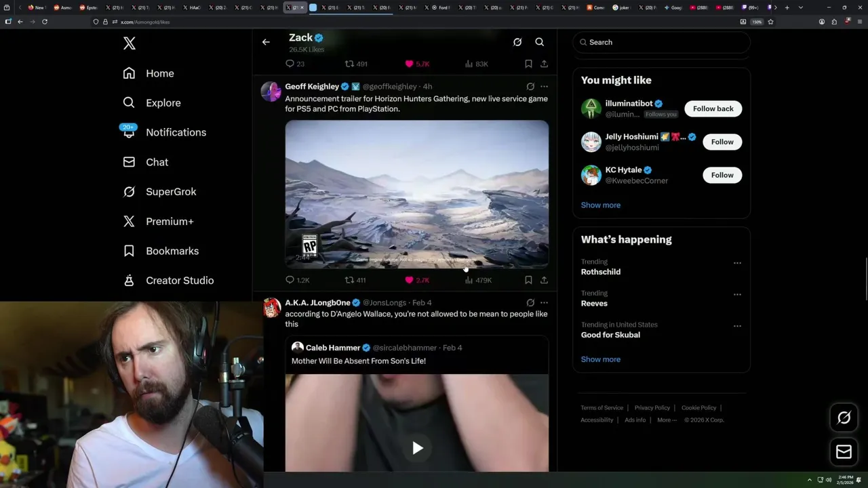868x488 pixels.
Task: Open Chat from the sidebar
Action: click(146, 162)
